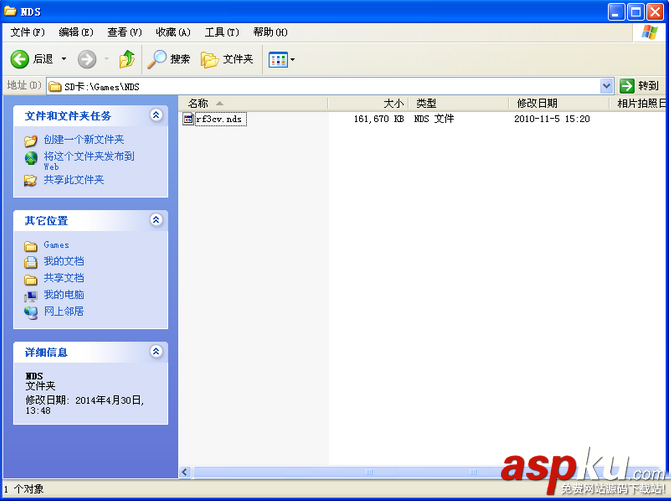The height and width of the screenshot is (501, 671).
Task: Click the publish to Web globe icon
Action: click(x=31, y=158)
